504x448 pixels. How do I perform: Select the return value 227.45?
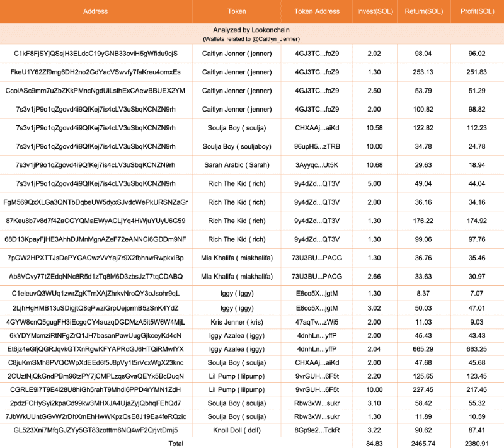coord(423,390)
